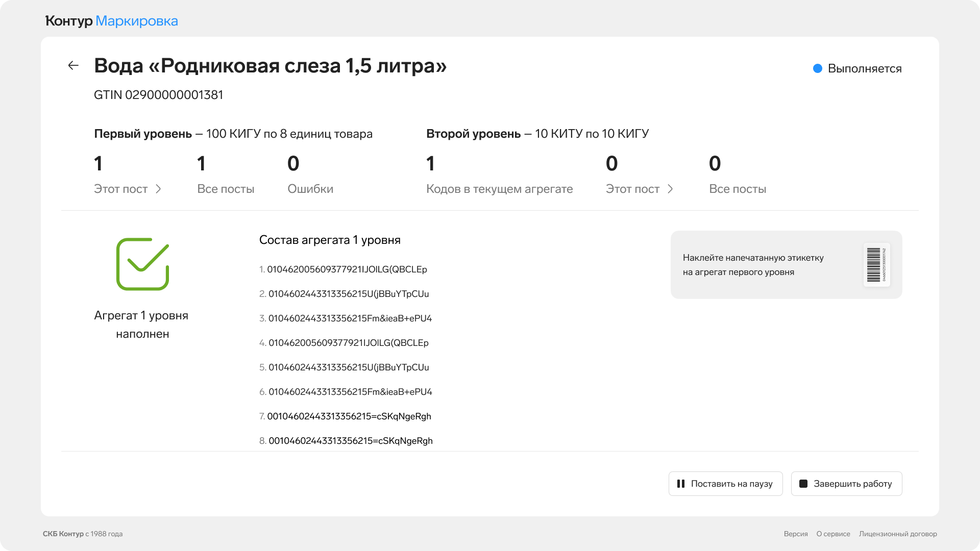Click the pause icon on Поставить на паузу
Image resolution: width=980 pixels, height=551 pixels.
tap(680, 484)
